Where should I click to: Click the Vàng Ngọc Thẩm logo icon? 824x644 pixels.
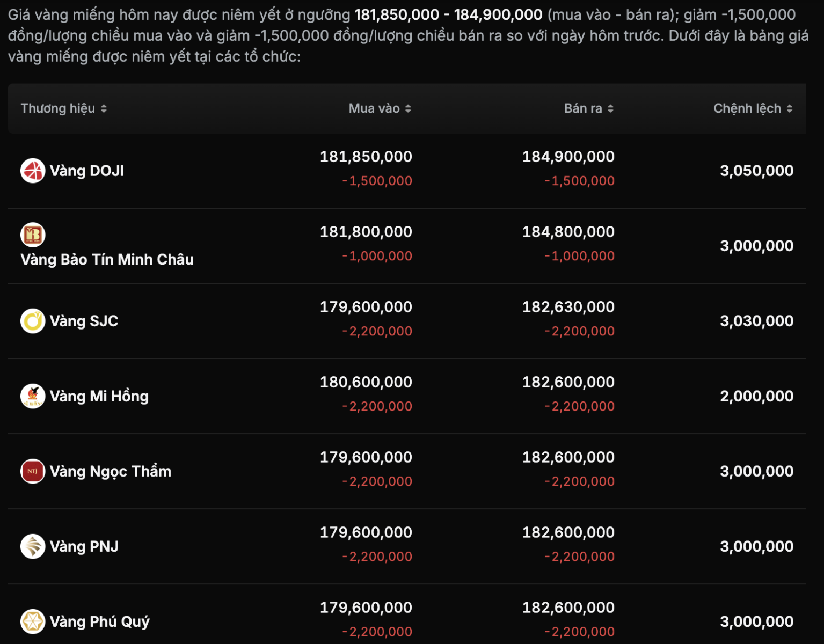(33, 471)
